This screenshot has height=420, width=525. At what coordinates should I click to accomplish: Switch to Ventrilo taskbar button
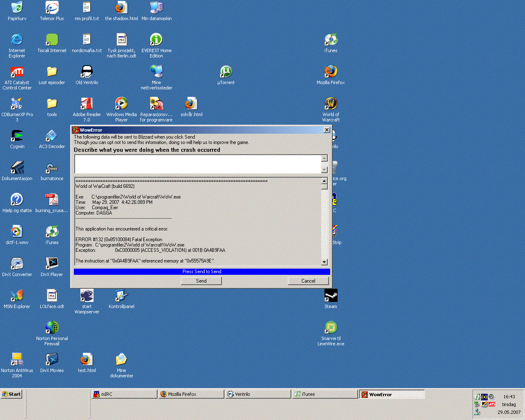258,394
